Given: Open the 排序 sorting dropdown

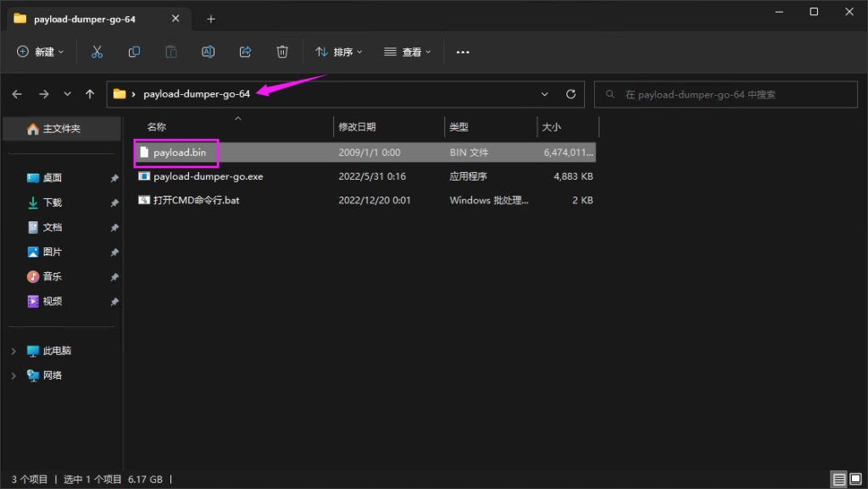Looking at the screenshot, I should 338,52.
